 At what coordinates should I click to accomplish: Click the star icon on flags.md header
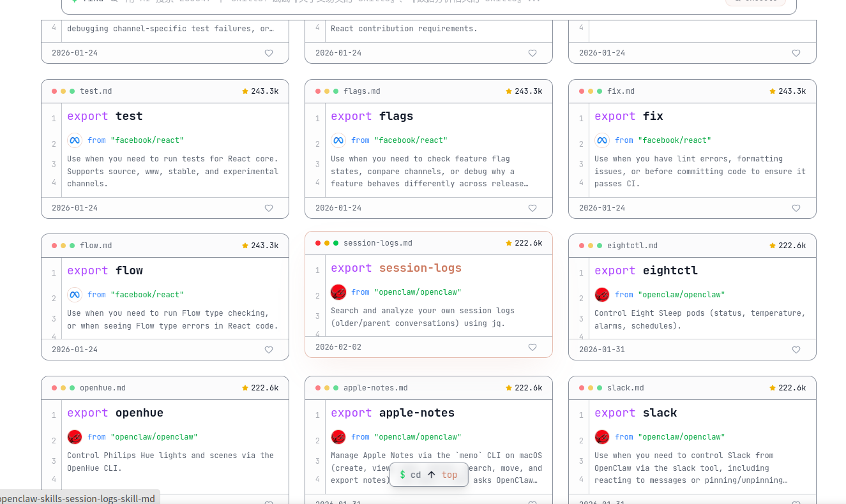509,91
